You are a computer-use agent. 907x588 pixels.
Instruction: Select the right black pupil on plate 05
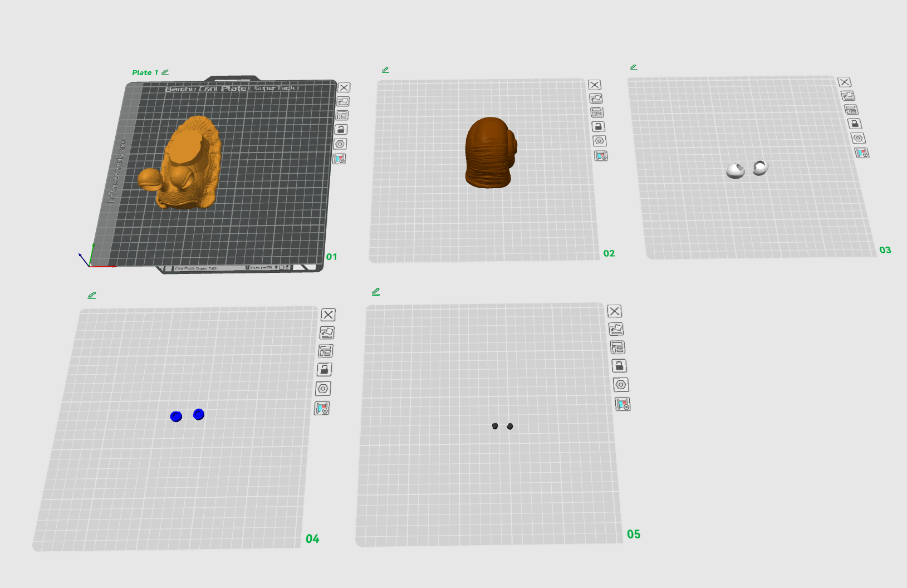coord(510,427)
